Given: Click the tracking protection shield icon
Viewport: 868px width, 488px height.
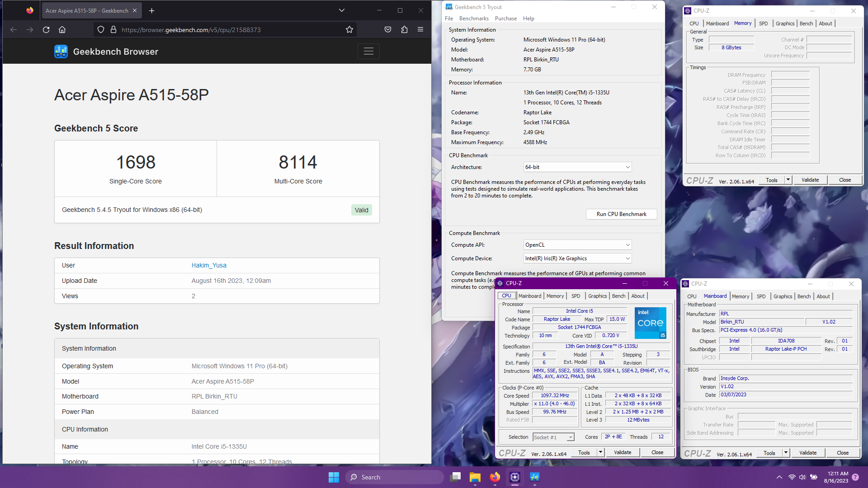Looking at the screenshot, I should tap(101, 30).
